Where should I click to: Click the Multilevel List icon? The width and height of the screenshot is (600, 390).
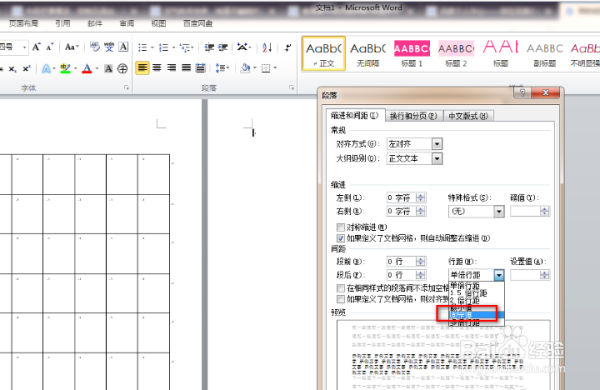click(185, 47)
